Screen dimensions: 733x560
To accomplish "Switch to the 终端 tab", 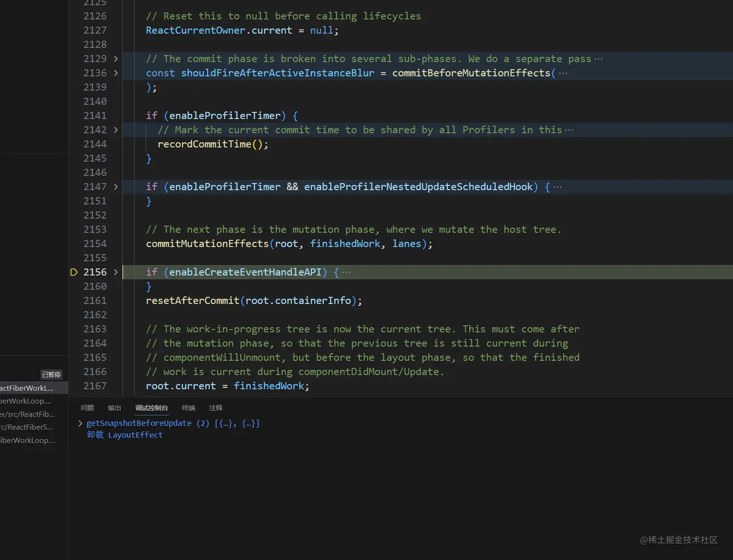I will click(189, 408).
